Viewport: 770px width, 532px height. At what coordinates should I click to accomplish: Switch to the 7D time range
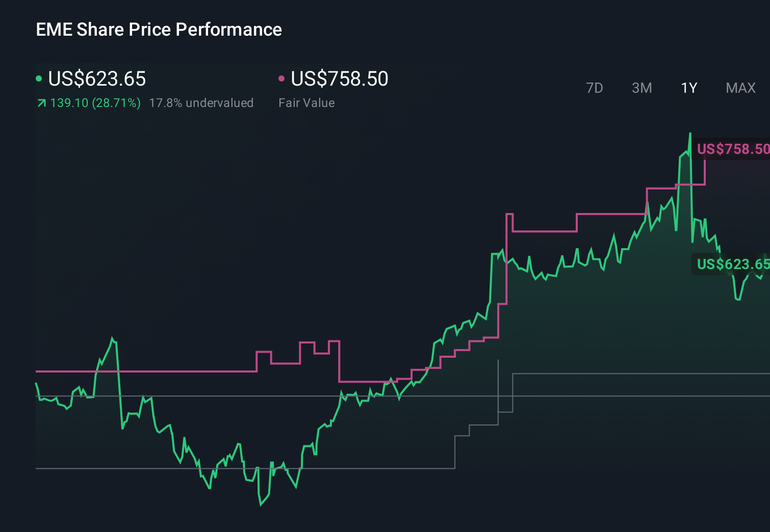click(595, 88)
